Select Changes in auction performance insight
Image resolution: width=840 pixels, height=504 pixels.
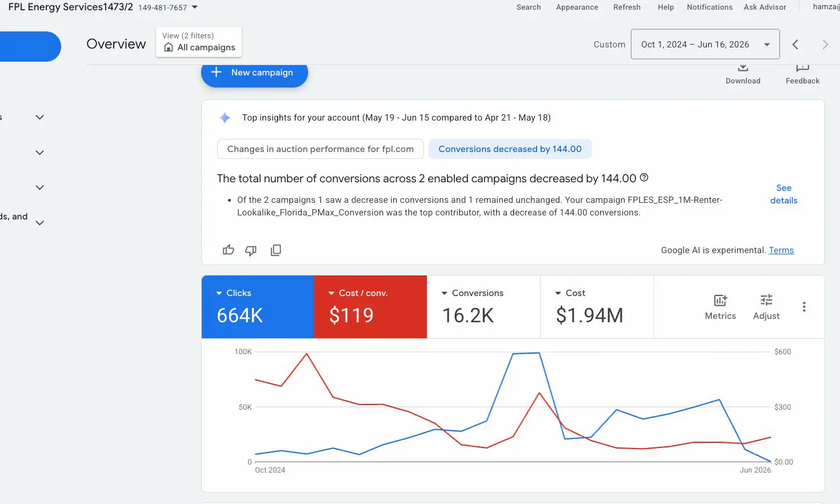point(320,149)
